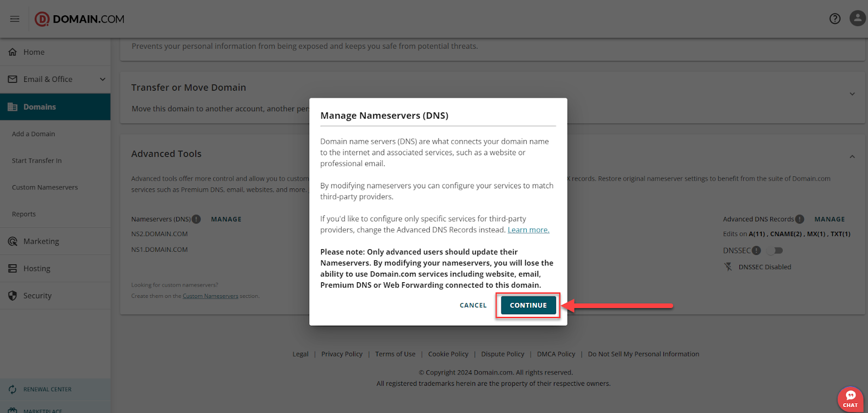Click Manage next to Nameservers (DNS)

226,219
